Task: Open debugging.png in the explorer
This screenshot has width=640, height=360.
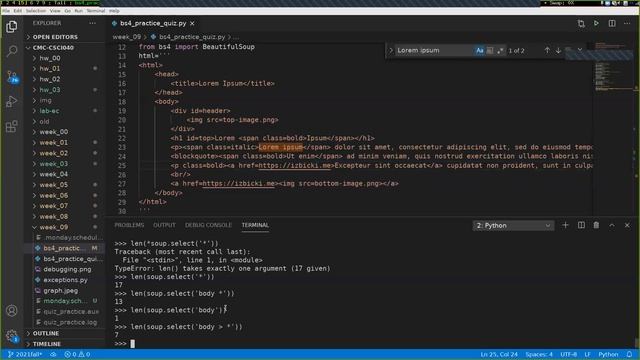Action: [67, 269]
